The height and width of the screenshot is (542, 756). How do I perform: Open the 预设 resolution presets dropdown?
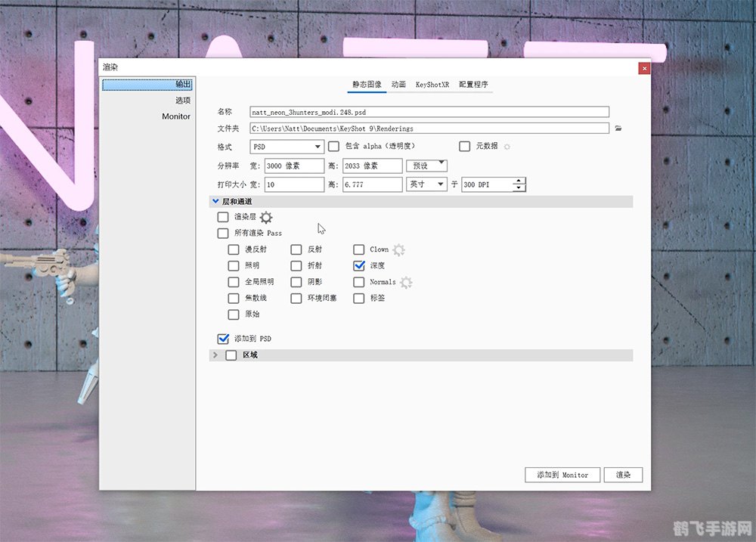click(x=426, y=165)
